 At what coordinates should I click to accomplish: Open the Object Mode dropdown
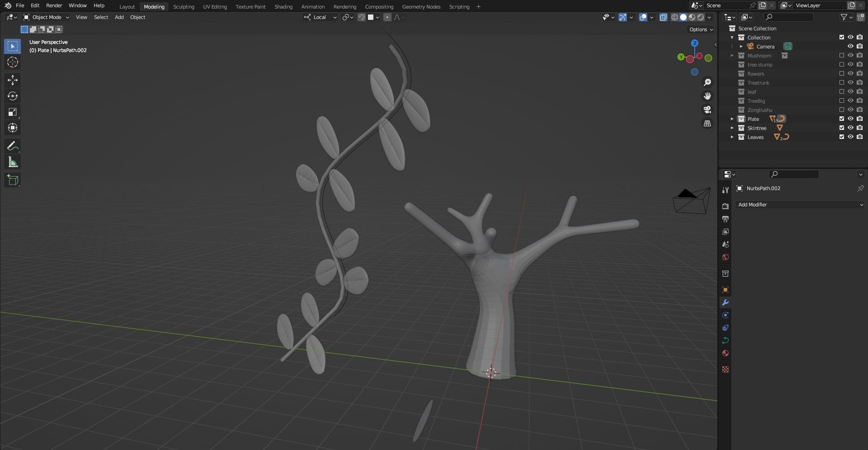(x=46, y=17)
